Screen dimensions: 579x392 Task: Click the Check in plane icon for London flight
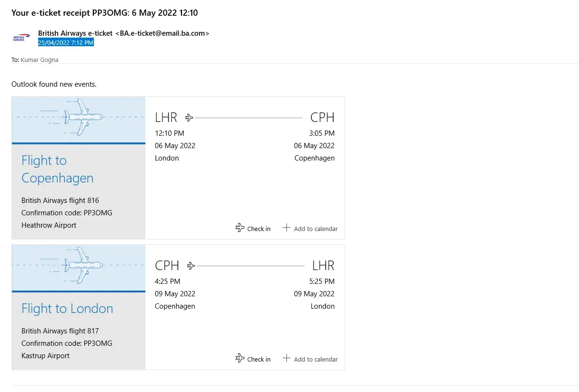pos(240,359)
